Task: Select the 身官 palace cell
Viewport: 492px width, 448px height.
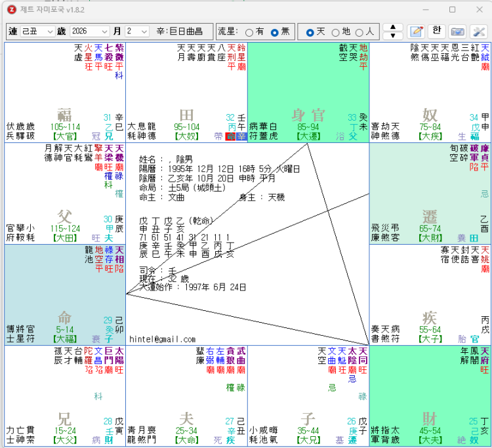Action: (308, 92)
